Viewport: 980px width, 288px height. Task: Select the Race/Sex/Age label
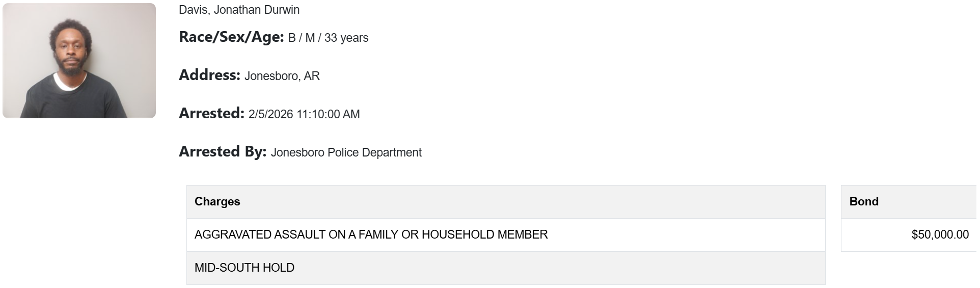(x=231, y=37)
